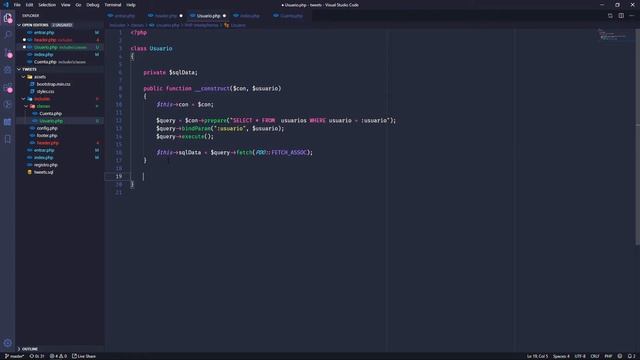This screenshot has width=640, height=360.
Task: Open registro.php in the file tree
Action: 45,165
